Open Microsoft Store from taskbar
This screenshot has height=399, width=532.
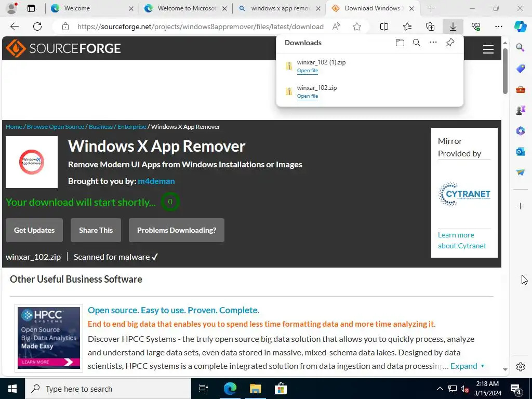click(281, 389)
